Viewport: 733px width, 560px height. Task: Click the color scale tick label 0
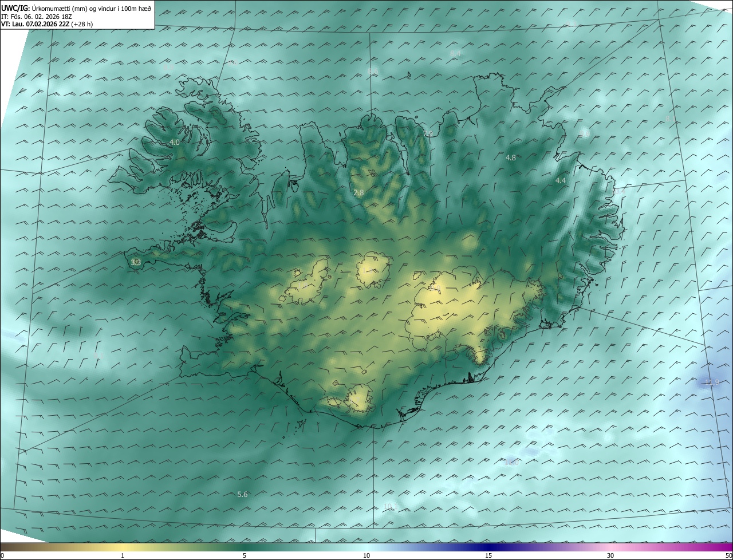coord(2,555)
